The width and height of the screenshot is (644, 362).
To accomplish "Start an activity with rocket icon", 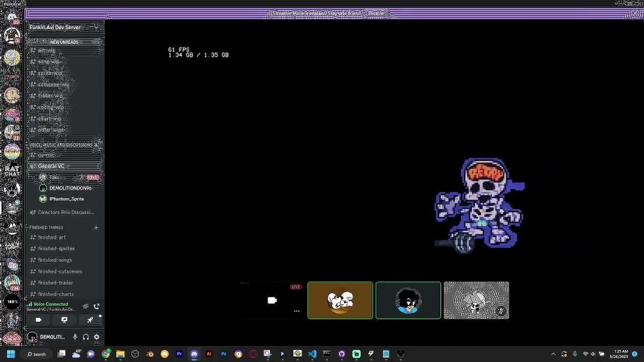I will click(90, 320).
